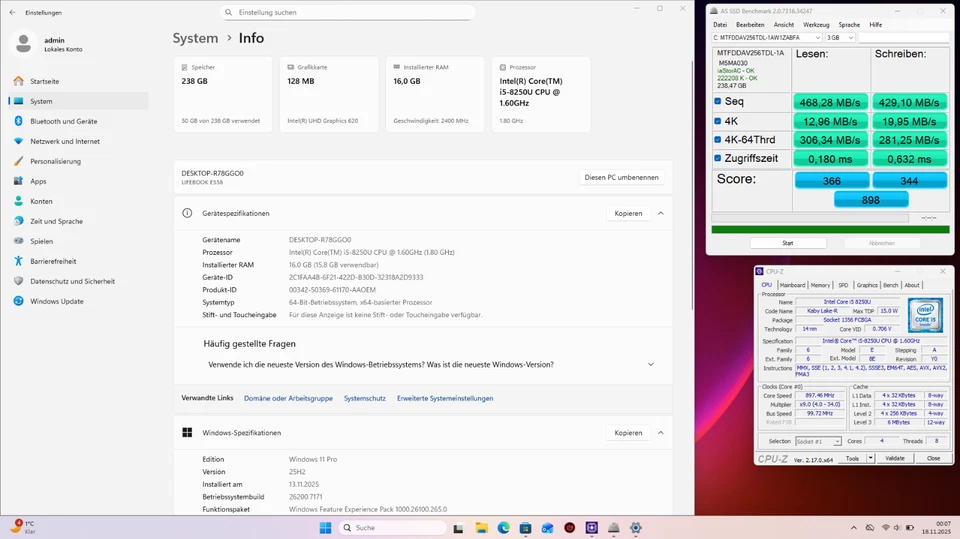Open the Hilfe menu in AS SSD
This screenshot has width=960, height=539.
click(876, 25)
